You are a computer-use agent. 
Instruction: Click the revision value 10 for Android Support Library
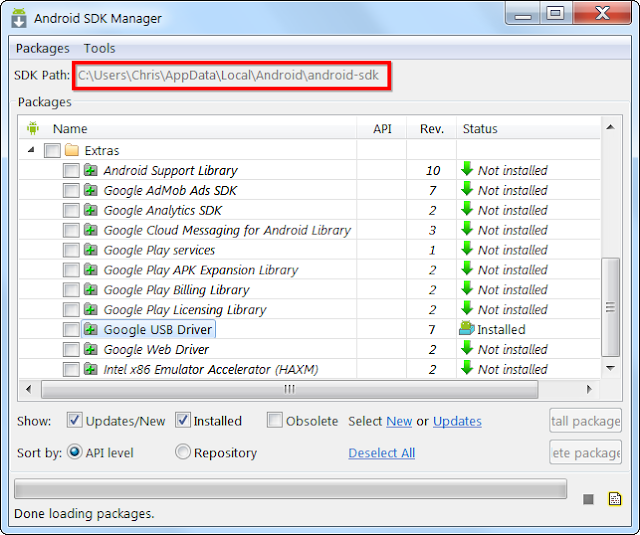[433, 170]
